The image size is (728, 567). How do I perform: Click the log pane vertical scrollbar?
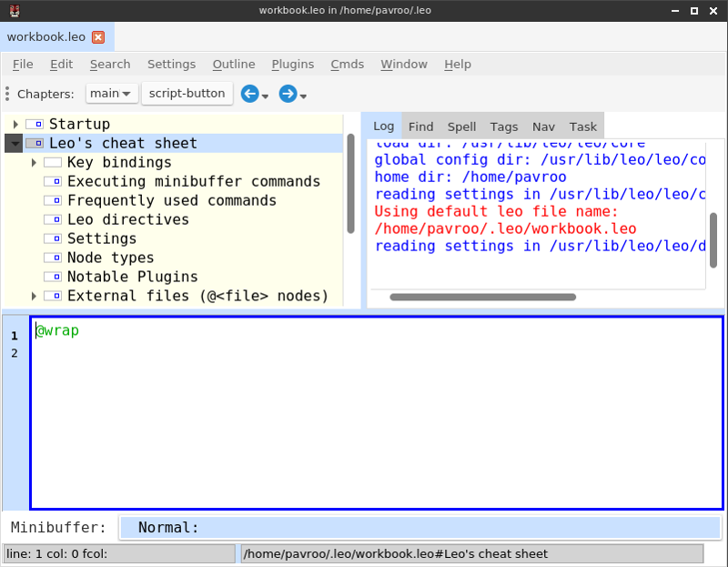713,240
